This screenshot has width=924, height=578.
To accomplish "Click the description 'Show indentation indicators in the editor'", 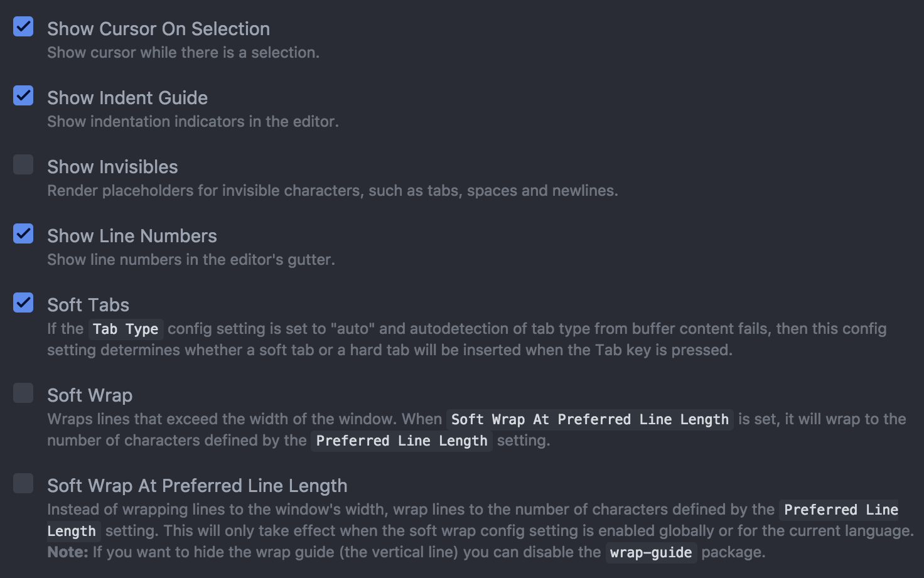I will tap(193, 122).
